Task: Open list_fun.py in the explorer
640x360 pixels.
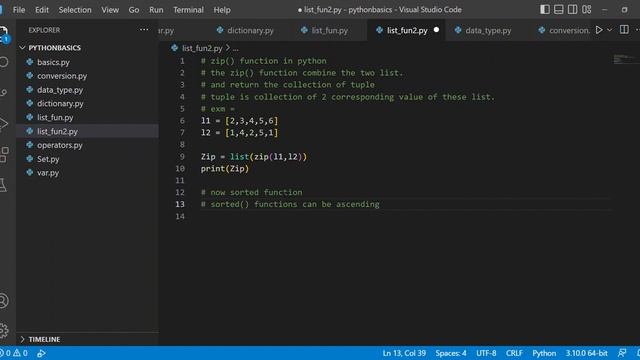Action: coord(55,118)
